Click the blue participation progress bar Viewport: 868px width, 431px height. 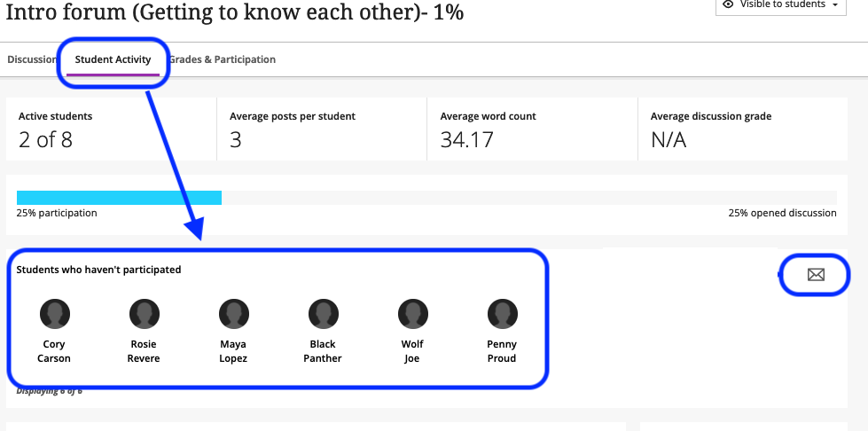[119, 198]
